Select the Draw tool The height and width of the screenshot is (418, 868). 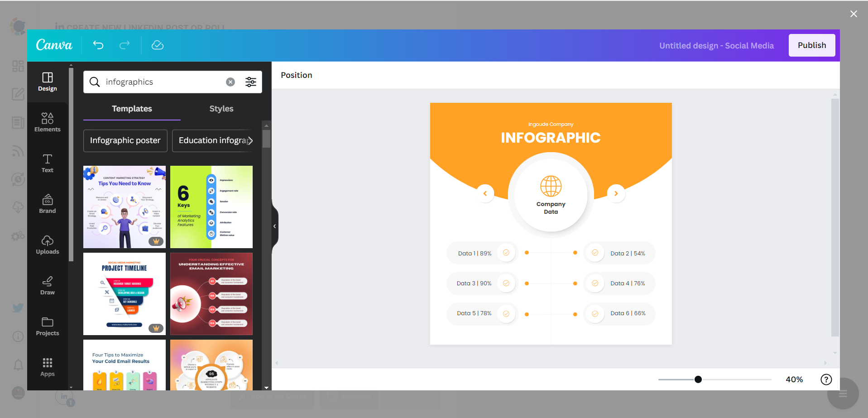tap(47, 285)
